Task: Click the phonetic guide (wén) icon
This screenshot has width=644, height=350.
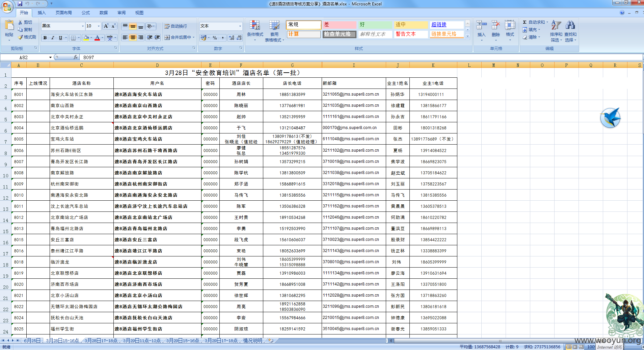Action: [x=110, y=38]
